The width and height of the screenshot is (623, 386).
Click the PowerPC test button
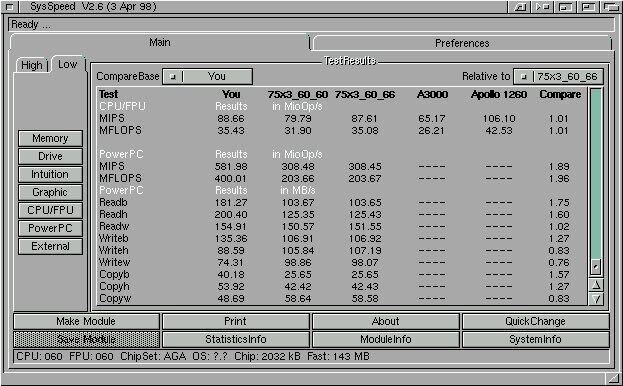[x=50, y=228]
